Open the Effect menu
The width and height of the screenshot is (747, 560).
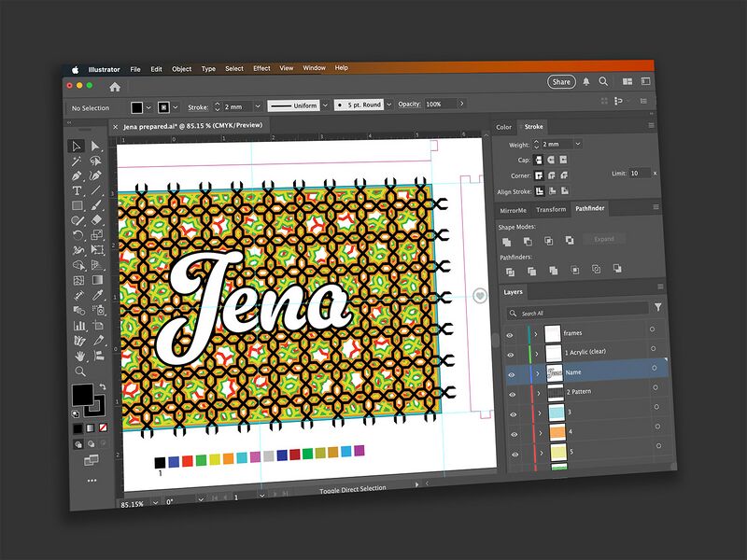pos(261,68)
